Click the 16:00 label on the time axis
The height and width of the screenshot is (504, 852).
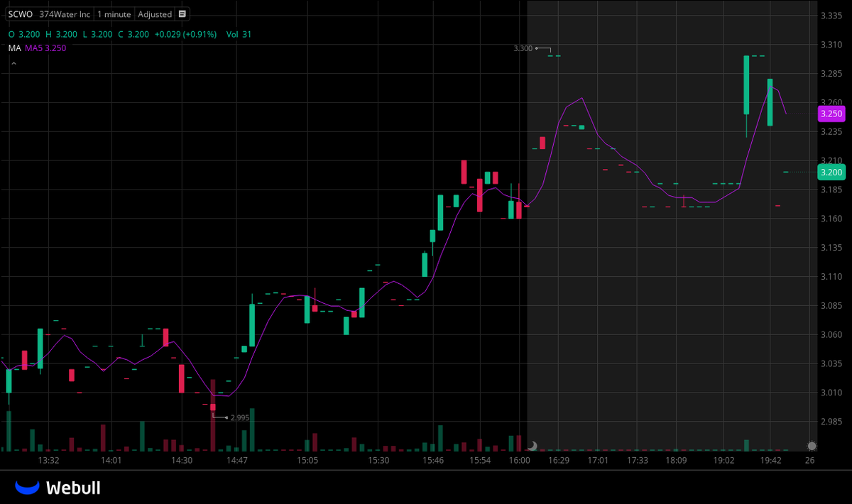(x=519, y=460)
